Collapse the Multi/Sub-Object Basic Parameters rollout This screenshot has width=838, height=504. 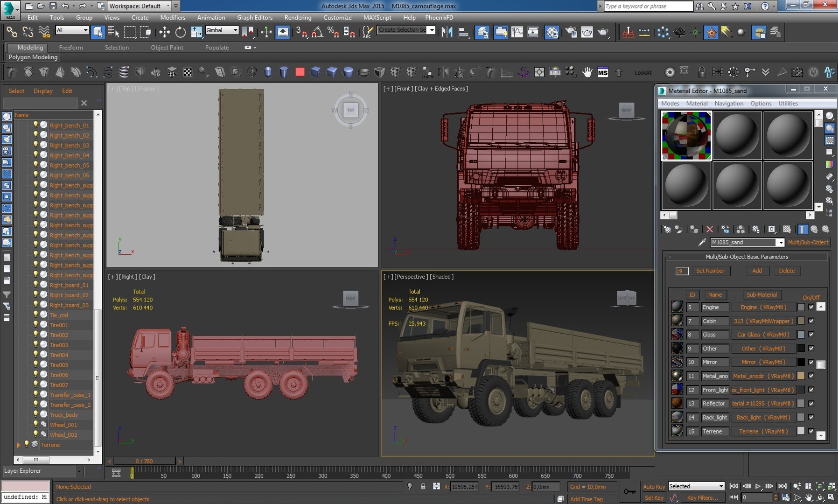coord(669,257)
